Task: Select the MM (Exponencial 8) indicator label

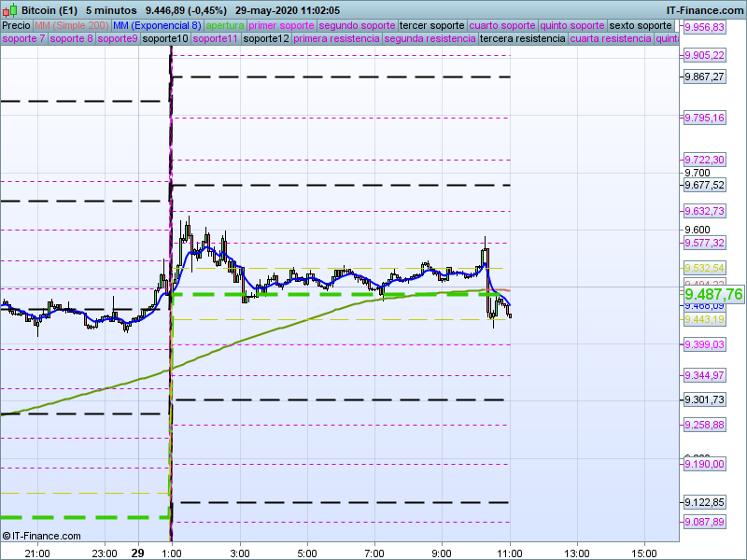Action: (157, 25)
